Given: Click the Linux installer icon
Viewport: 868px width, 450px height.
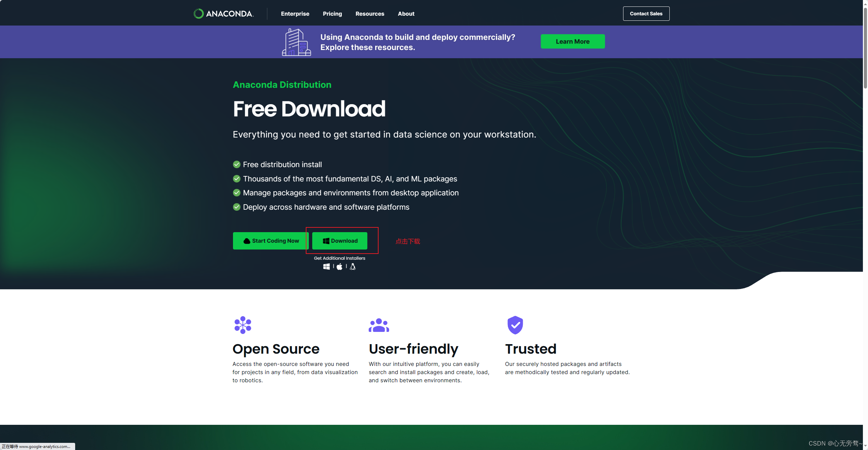Looking at the screenshot, I should coord(352,266).
